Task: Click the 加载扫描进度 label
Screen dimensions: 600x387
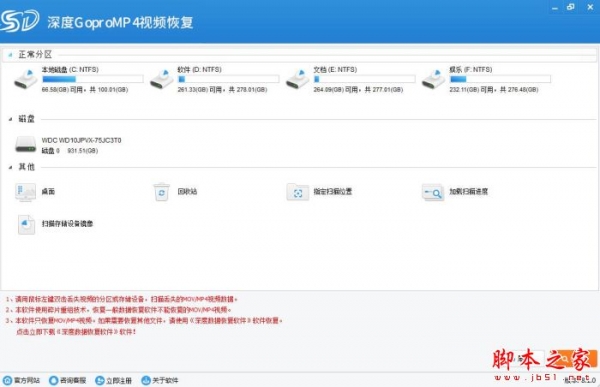Action: click(469, 191)
